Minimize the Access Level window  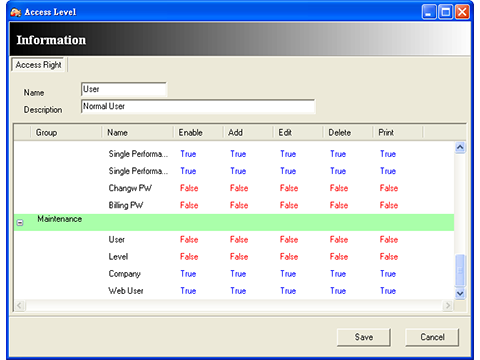tap(429, 12)
